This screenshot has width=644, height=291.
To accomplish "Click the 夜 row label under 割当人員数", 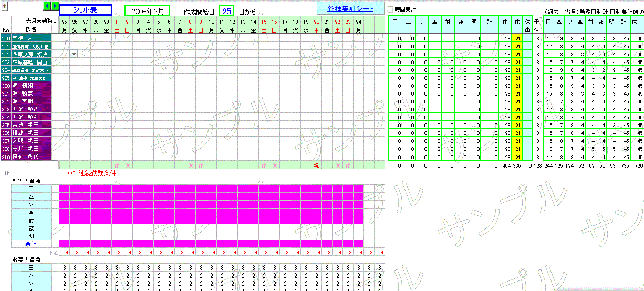I will (x=32, y=228).
